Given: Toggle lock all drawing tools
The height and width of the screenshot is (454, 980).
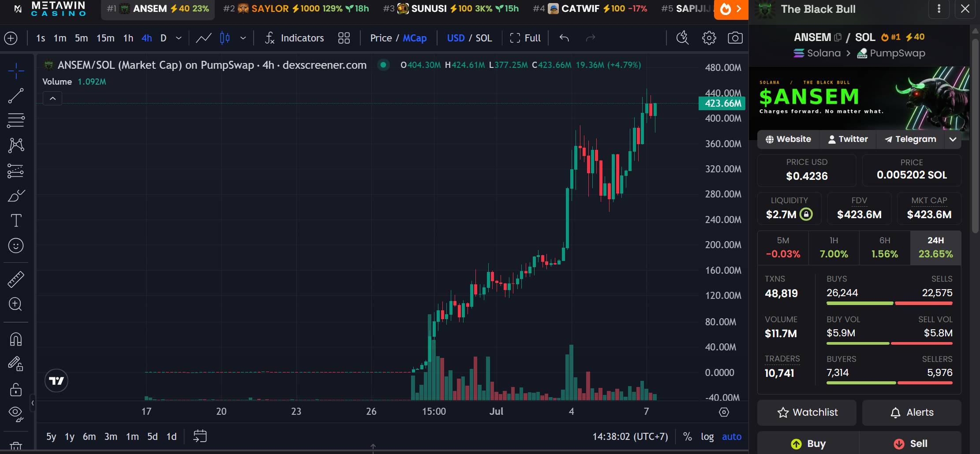Looking at the screenshot, I should 16,389.
